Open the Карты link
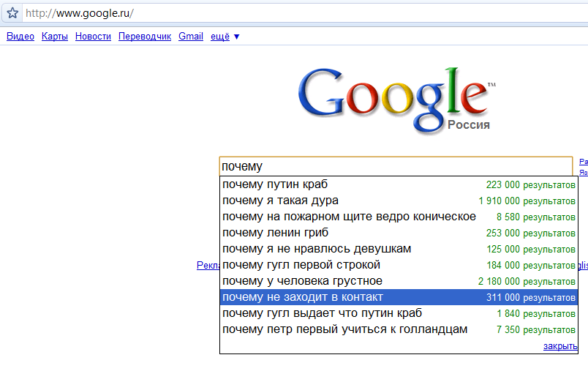The image size is (588, 374). 55,37
